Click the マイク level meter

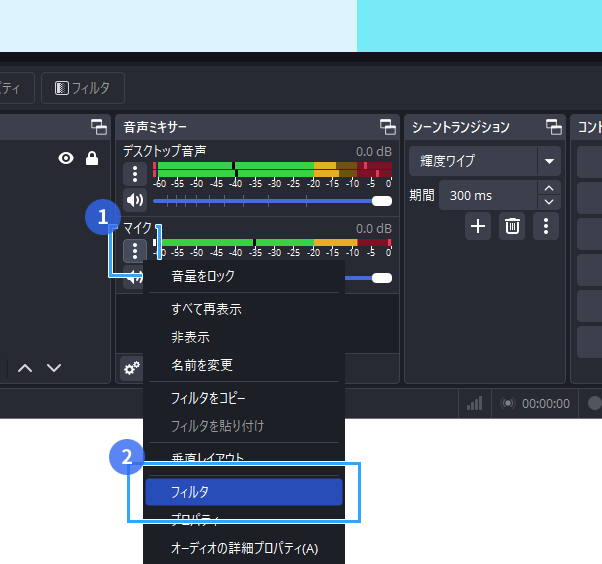click(x=272, y=243)
